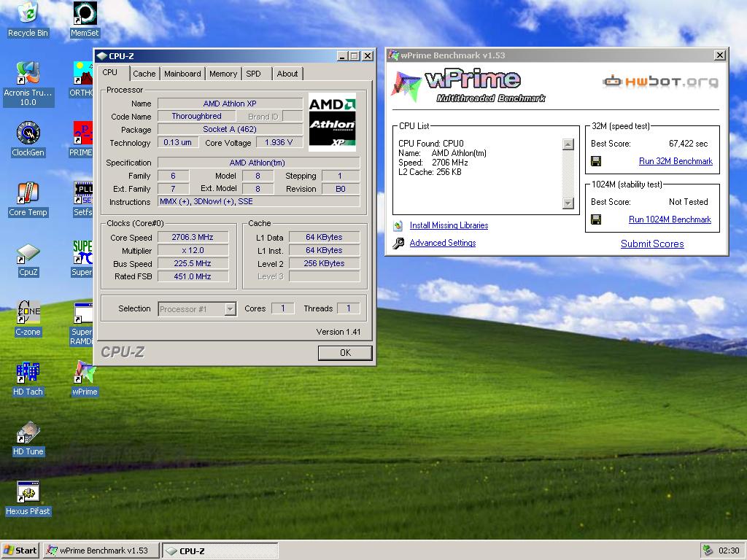This screenshot has height=560, width=747.
Task: Click the 32M Best Score 67,422 sec
Action: tap(689, 144)
